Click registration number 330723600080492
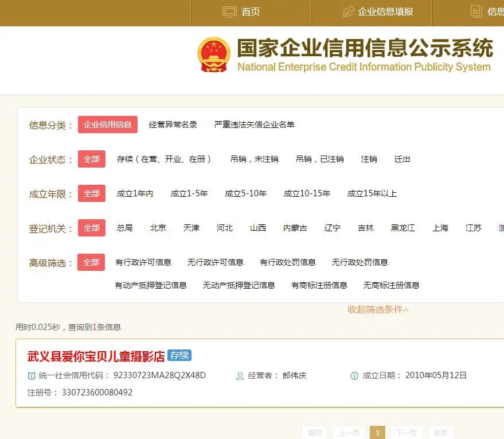The height and width of the screenshot is (439, 504). (x=97, y=393)
